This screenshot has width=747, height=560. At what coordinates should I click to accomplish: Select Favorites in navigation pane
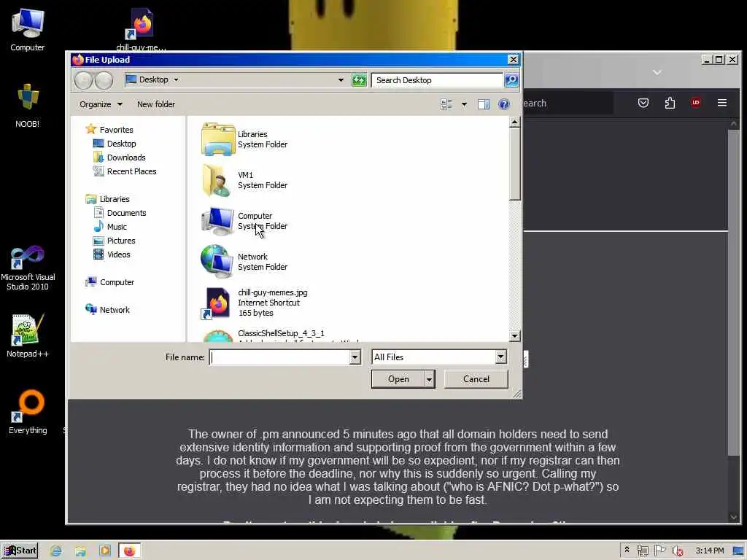pyautogui.click(x=116, y=130)
